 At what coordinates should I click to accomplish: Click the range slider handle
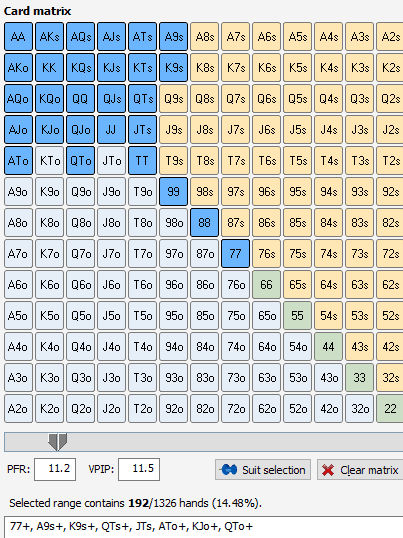click(57, 442)
